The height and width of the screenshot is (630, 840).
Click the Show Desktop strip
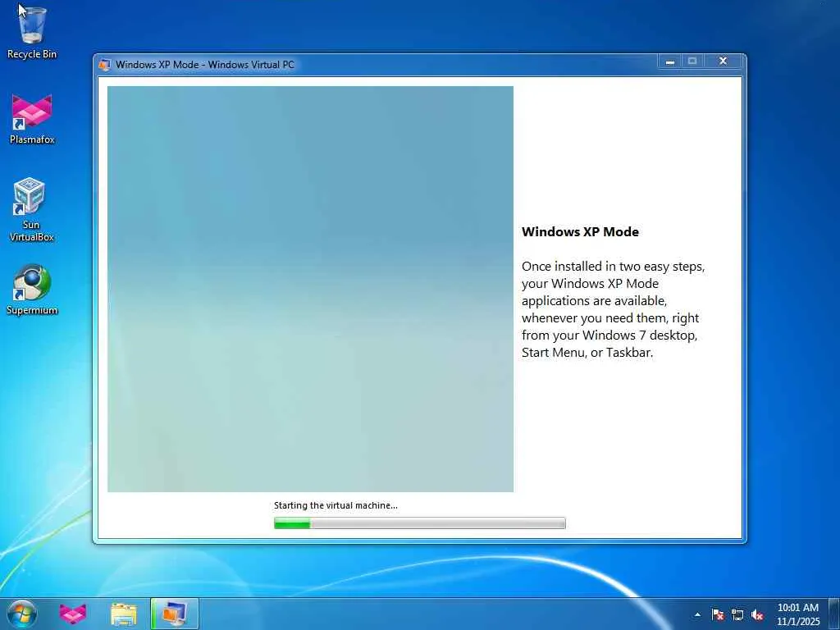tap(834, 614)
